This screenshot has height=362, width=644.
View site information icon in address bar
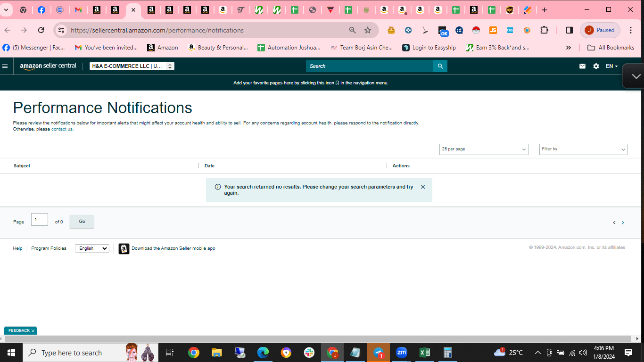pos(61,30)
